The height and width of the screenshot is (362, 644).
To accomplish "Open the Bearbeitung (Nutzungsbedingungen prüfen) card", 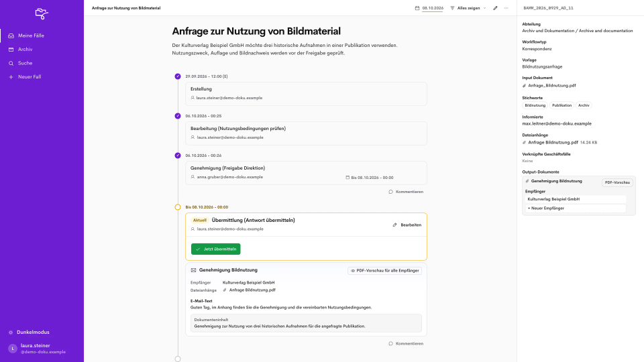I will [x=306, y=133].
